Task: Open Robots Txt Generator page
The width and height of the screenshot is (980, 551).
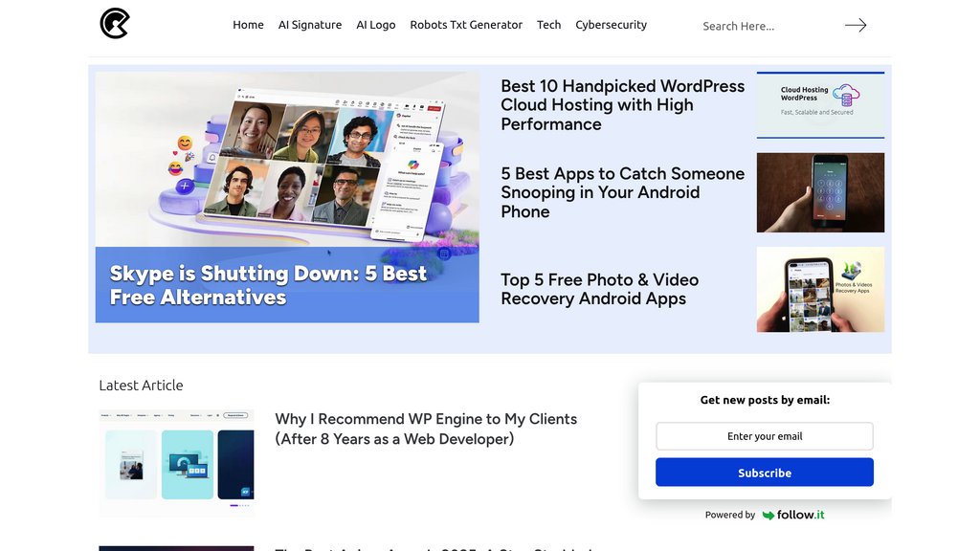Action: click(x=466, y=24)
